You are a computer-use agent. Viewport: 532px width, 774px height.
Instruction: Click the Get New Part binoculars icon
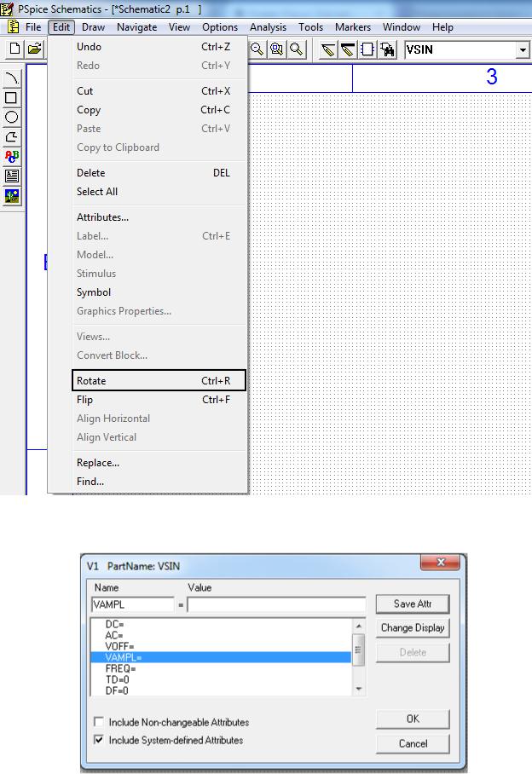pyautogui.click(x=387, y=49)
